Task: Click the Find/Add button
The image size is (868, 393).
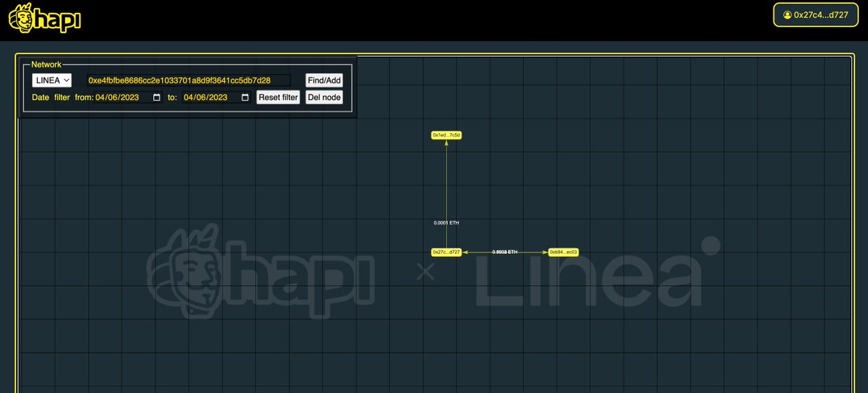Action: click(324, 80)
